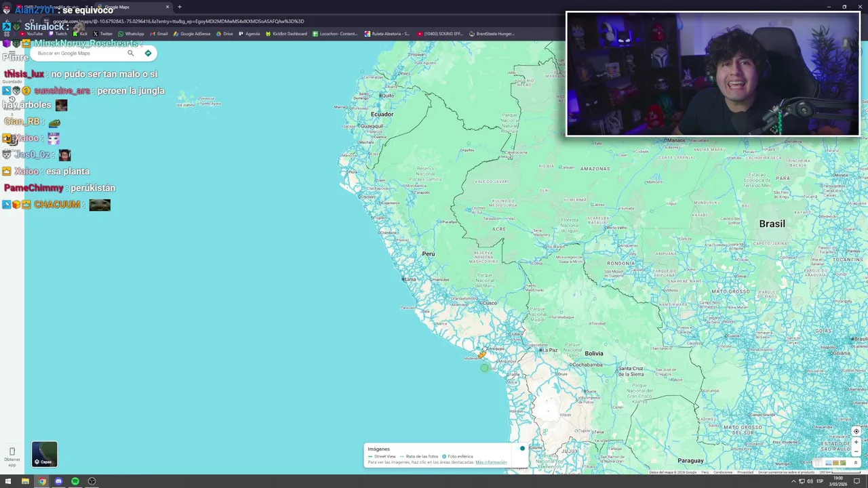Open the Windows notification center icon
This screenshot has width=868, height=488.
[856, 481]
